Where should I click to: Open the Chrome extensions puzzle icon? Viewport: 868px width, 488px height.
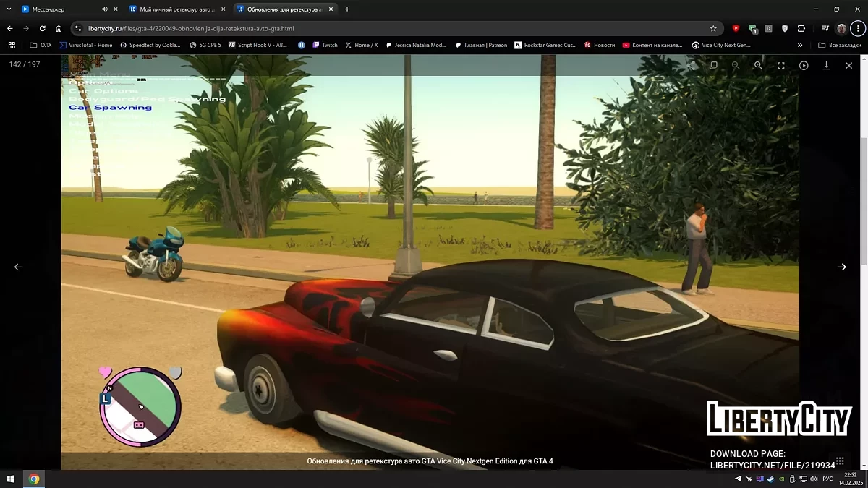point(801,29)
